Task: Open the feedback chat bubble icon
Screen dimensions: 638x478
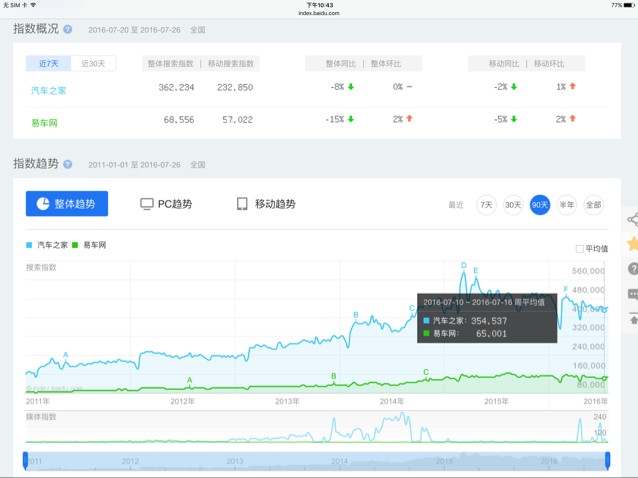Action: (x=632, y=294)
